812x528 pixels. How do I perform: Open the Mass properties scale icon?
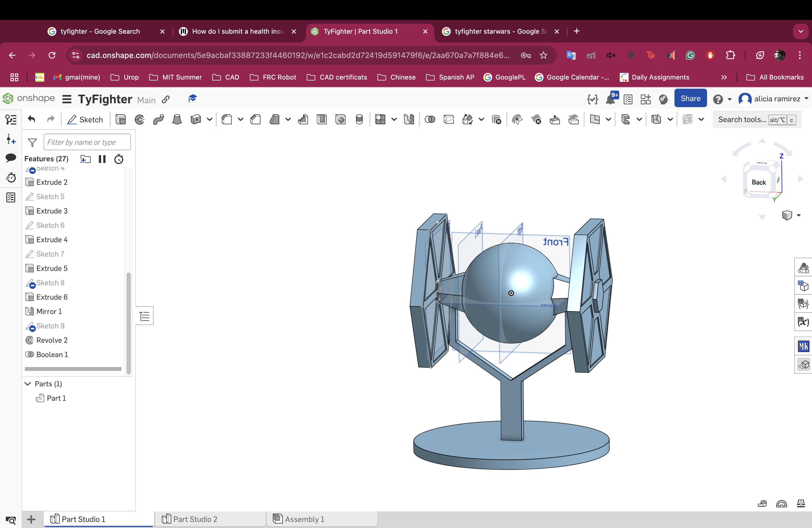pos(801,503)
